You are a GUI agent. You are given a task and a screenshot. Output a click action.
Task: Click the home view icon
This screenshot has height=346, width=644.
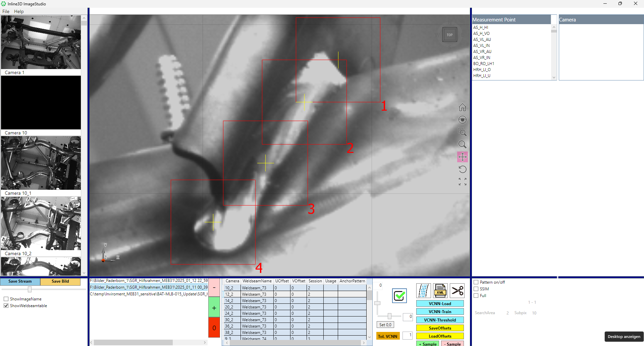pyautogui.click(x=463, y=107)
